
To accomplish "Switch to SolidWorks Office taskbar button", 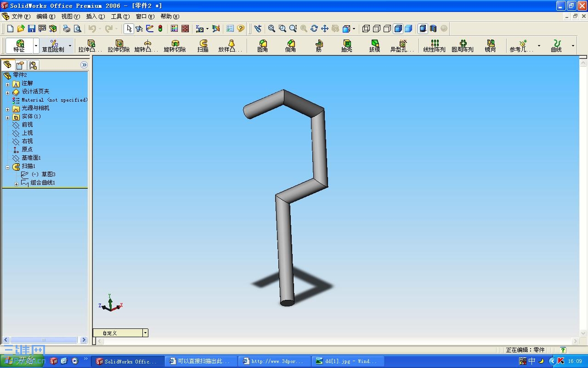I will tap(128, 362).
